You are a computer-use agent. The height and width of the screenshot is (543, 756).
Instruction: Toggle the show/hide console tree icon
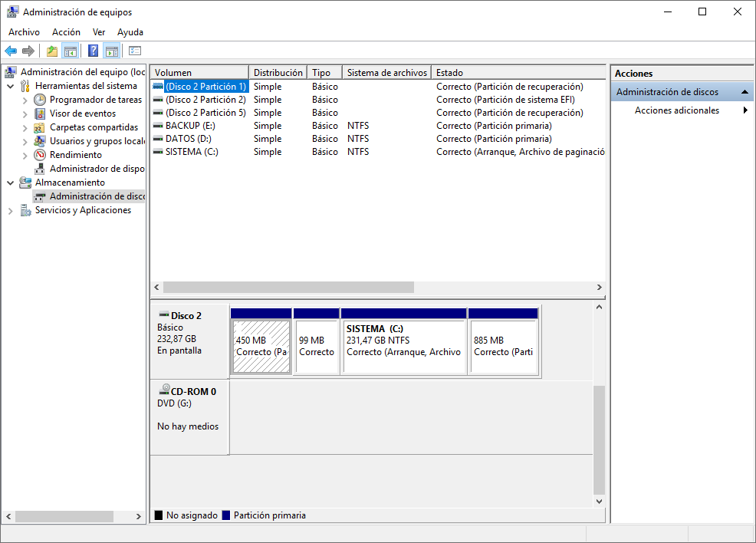pyautogui.click(x=71, y=51)
